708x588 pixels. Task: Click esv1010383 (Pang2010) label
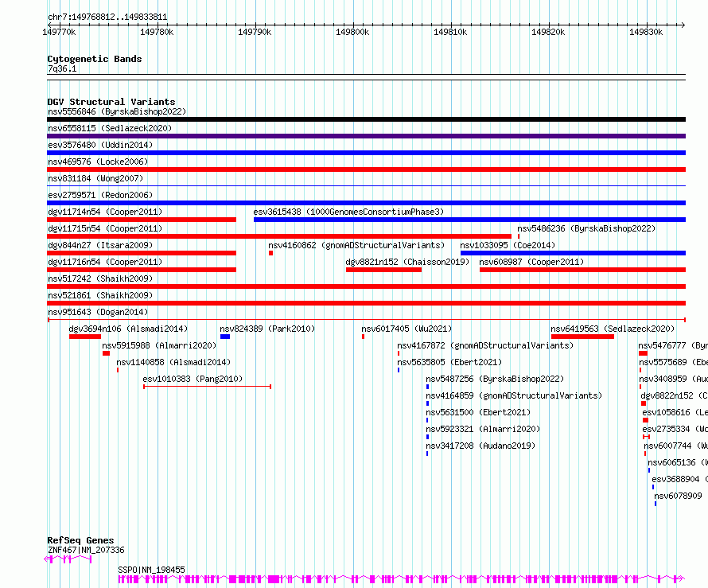click(193, 379)
